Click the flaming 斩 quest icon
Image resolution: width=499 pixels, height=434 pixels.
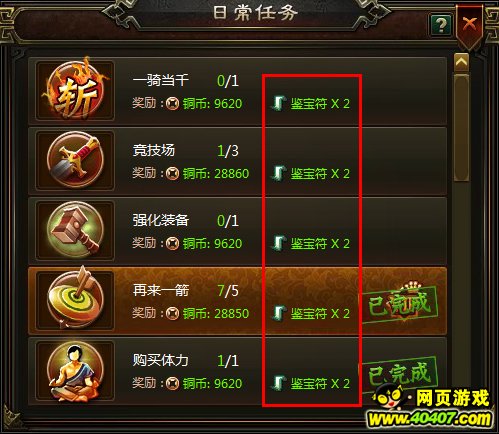click(x=75, y=90)
